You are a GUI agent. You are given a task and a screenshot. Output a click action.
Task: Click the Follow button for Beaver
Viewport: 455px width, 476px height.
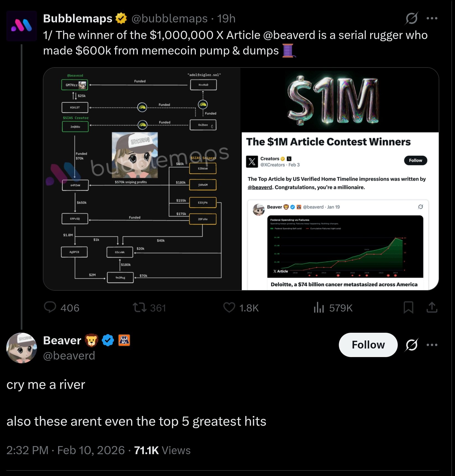coord(368,345)
